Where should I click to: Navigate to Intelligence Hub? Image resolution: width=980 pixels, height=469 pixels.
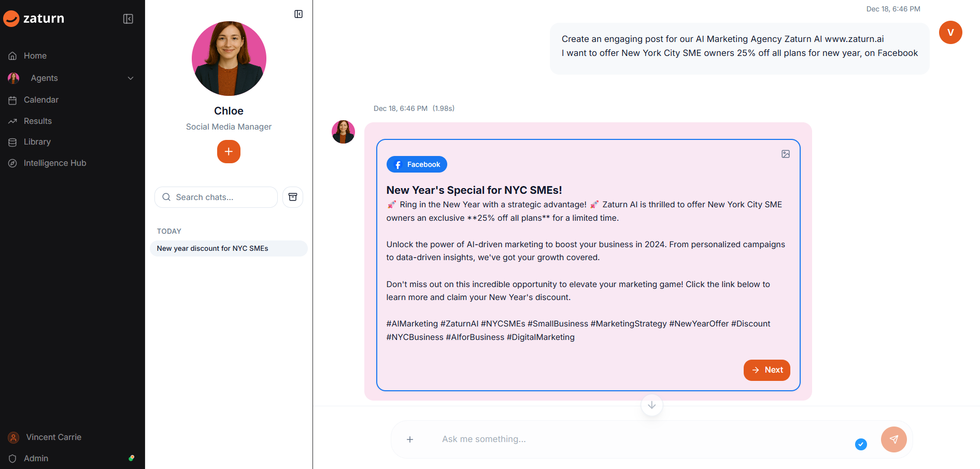54,163
